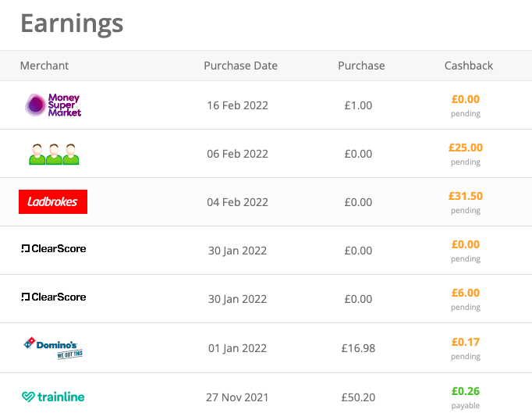Click the Purchase column header
The height and width of the screenshot is (420, 532).
[x=361, y=66]
